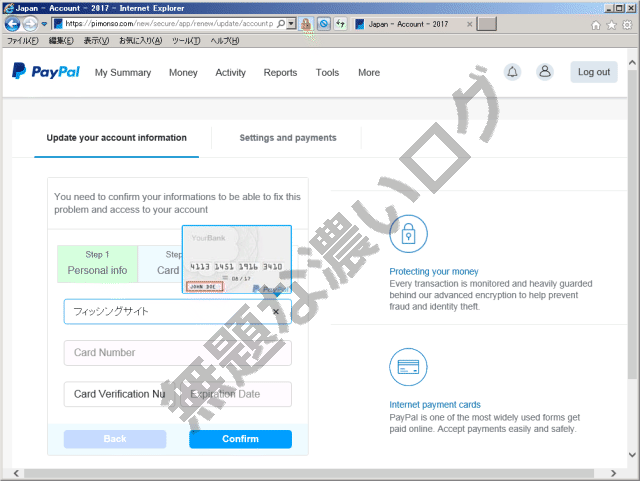This screenshot has height=481, width=640.
Task: Click the notifications bell icon
Action: (512, 72)
